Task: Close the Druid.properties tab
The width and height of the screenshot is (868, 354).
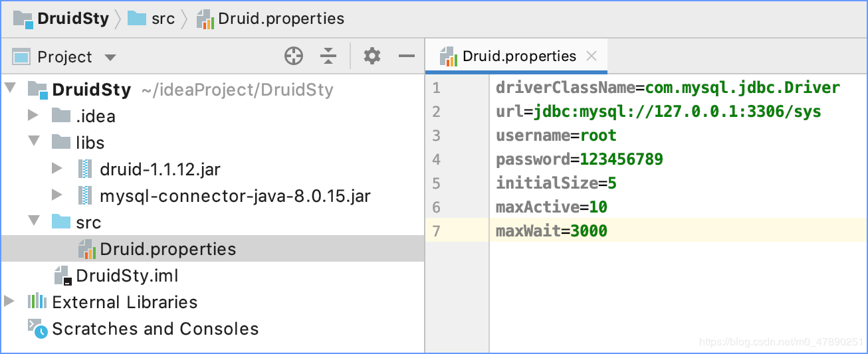Action: point(592,56)
